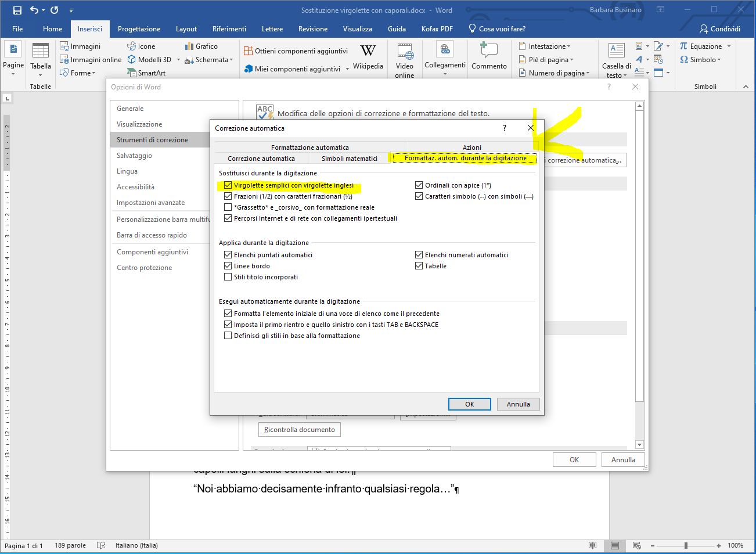Image resolution: width=756 pixels, height=554 pixels.
Task: Insert a table with Tabella icon
Action: pos(41,52)
